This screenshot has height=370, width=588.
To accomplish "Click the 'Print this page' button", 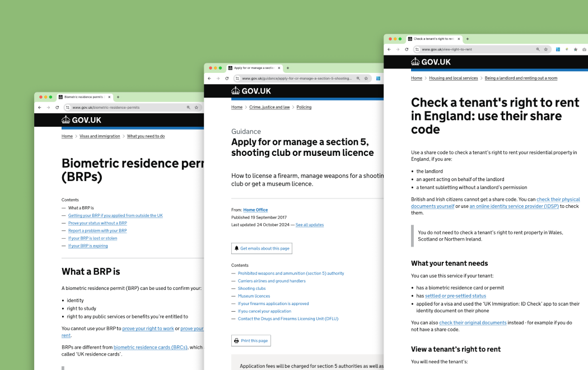I will pyautogui.click(x=251, y=341).
